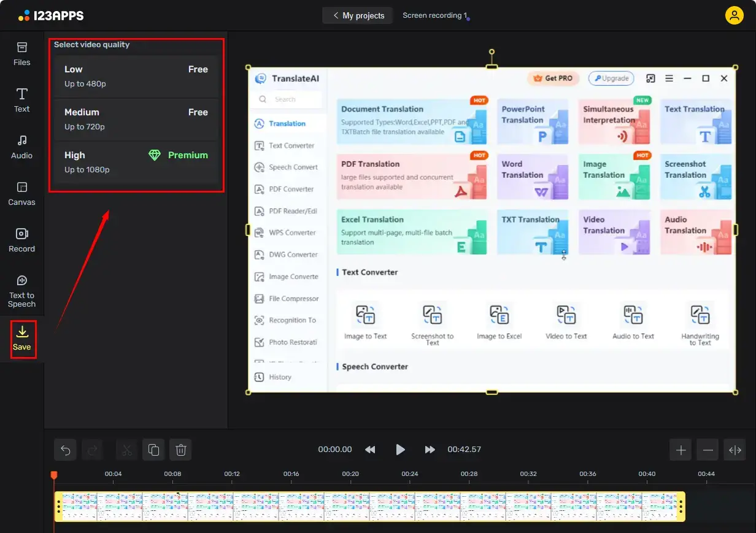Undo the last edit
756x533 pixels.
pyautogui.click(x=66, y=450)
